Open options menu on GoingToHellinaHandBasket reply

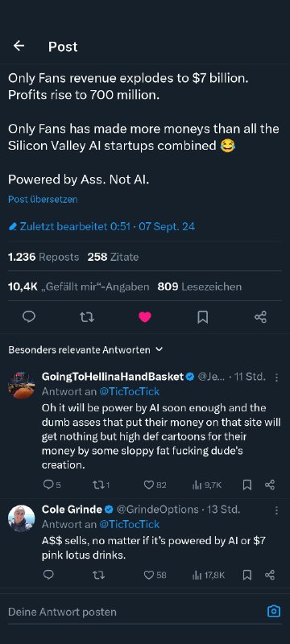click(276, 377)
